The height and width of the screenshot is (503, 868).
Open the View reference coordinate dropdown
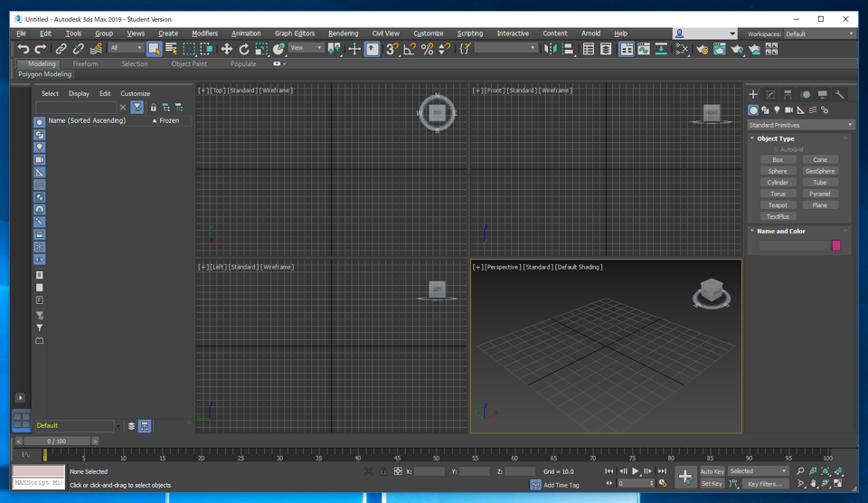click(x=307, y=48)
